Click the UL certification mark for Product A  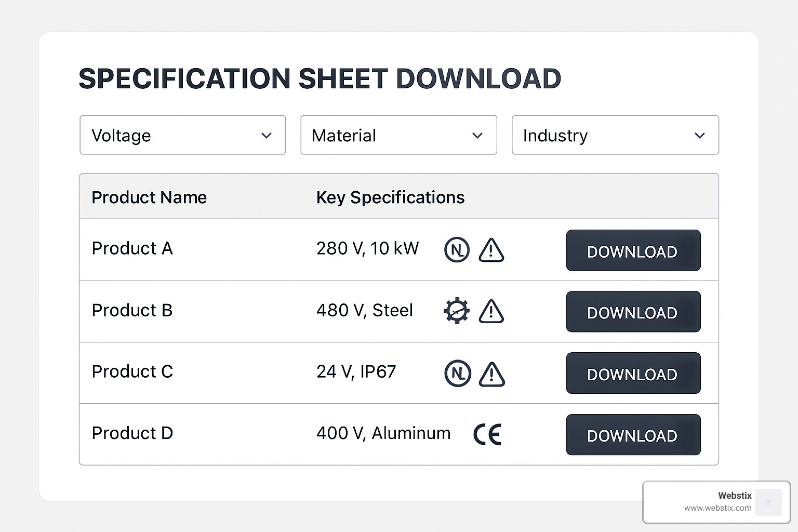(x=457, y=250)
